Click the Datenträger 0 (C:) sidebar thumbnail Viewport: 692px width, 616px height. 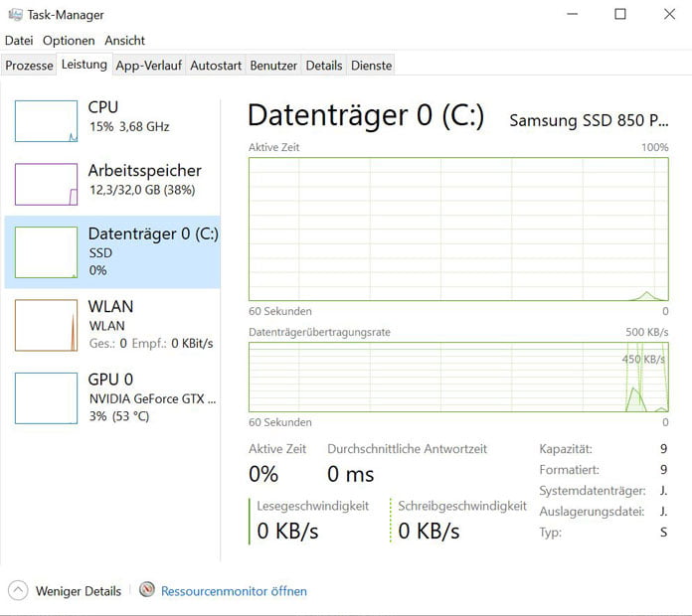[x=46, y=252]
